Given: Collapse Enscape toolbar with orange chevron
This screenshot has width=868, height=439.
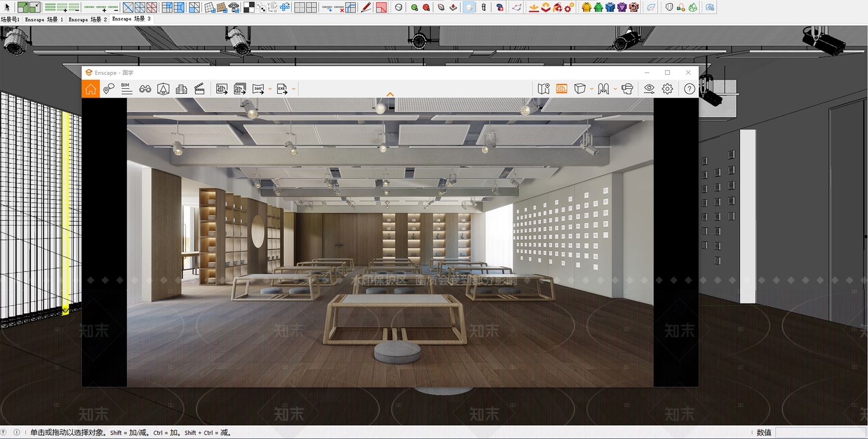Looking at the screenshot, I should coord(390,94).
